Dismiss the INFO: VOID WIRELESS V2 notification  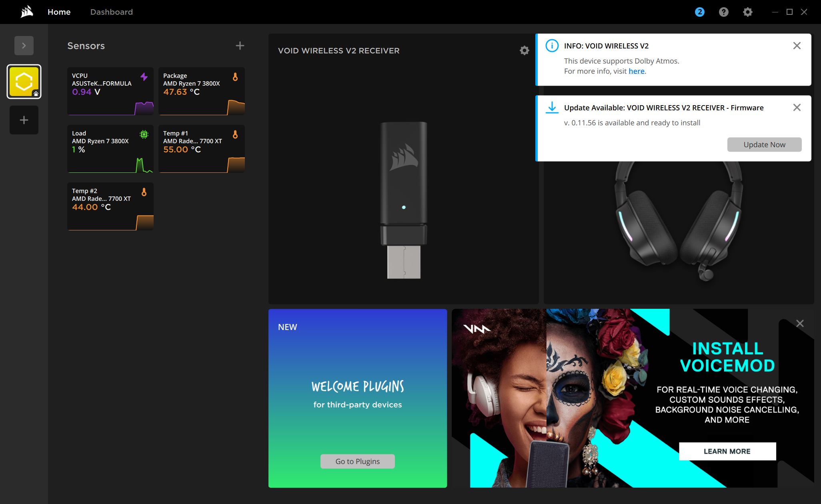(797, 46)
